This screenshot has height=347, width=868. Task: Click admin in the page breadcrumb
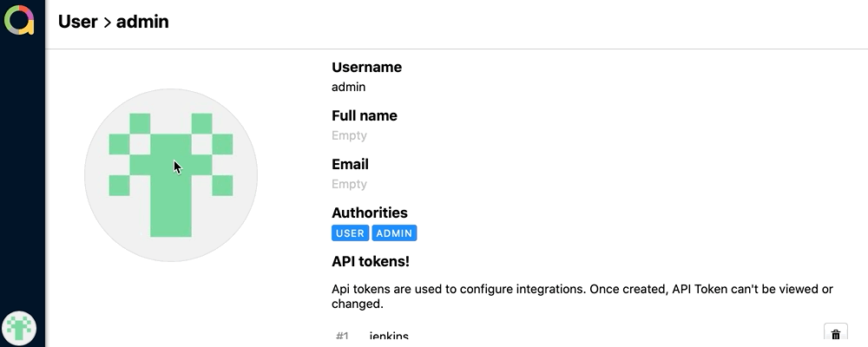[142, 22]
